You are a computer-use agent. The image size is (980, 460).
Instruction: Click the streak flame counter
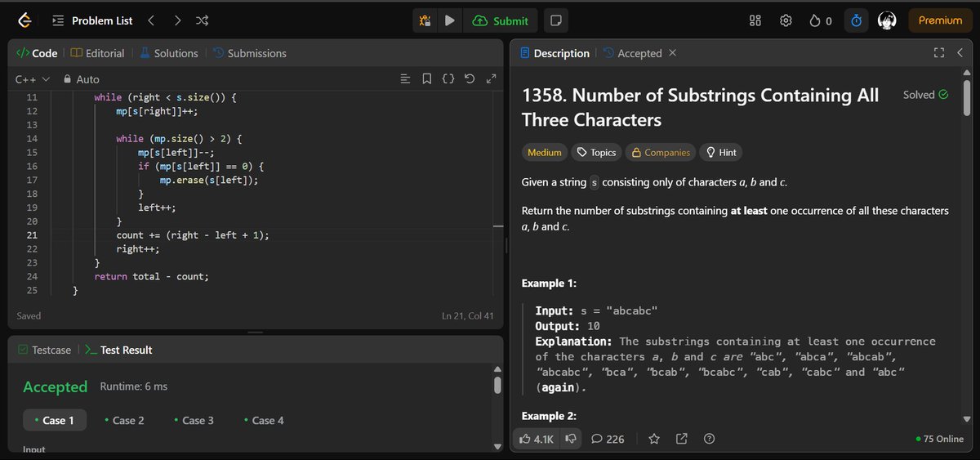pyautogui.click(x=820, y=20)
